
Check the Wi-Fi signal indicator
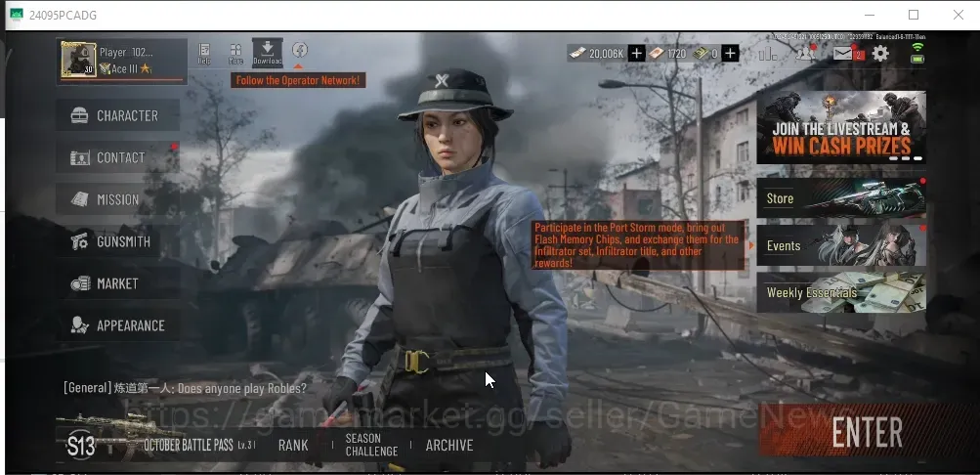coord(917,47)
